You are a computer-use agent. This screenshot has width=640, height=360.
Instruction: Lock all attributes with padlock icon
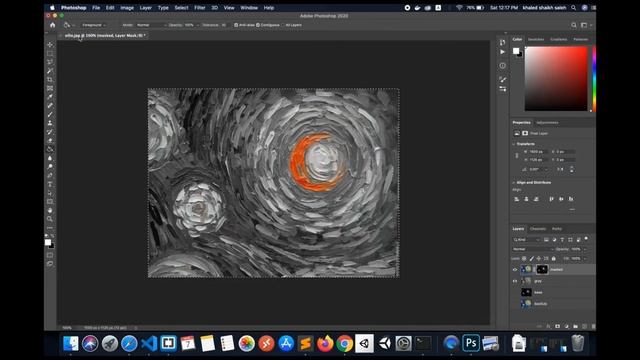pos(553,258)
